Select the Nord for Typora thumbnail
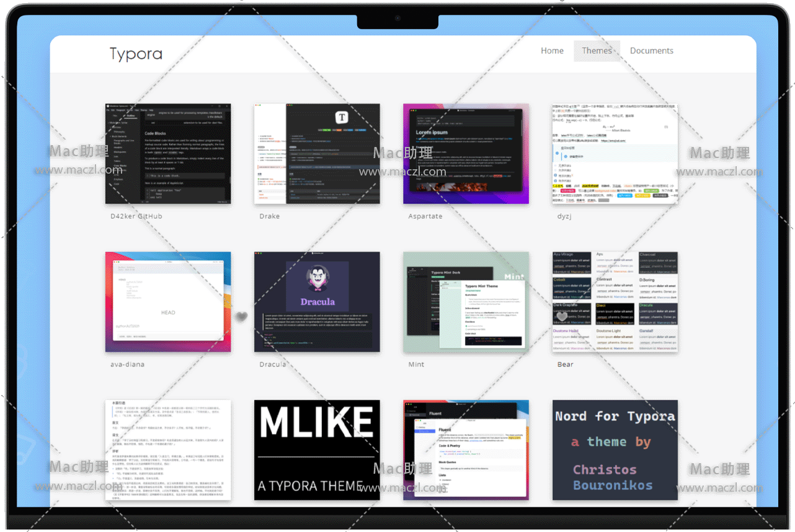Screen dimensions: 795x532 pos(615,450)
